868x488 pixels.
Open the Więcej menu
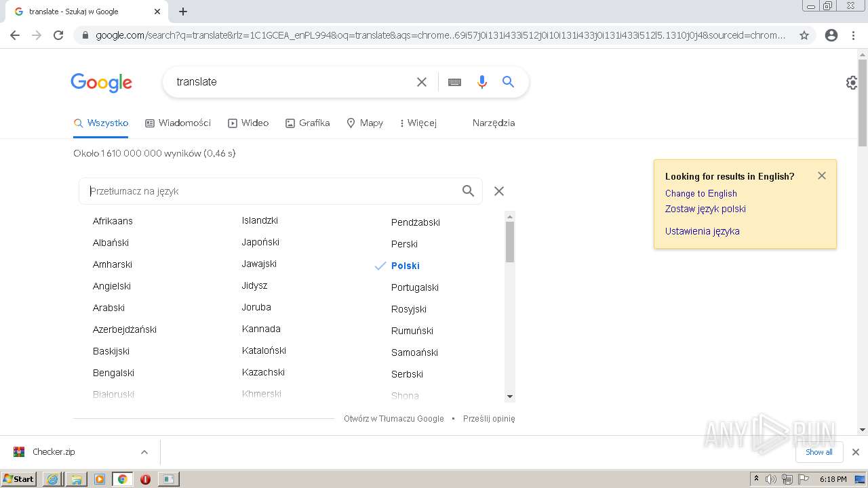click(x=418, y=123)
